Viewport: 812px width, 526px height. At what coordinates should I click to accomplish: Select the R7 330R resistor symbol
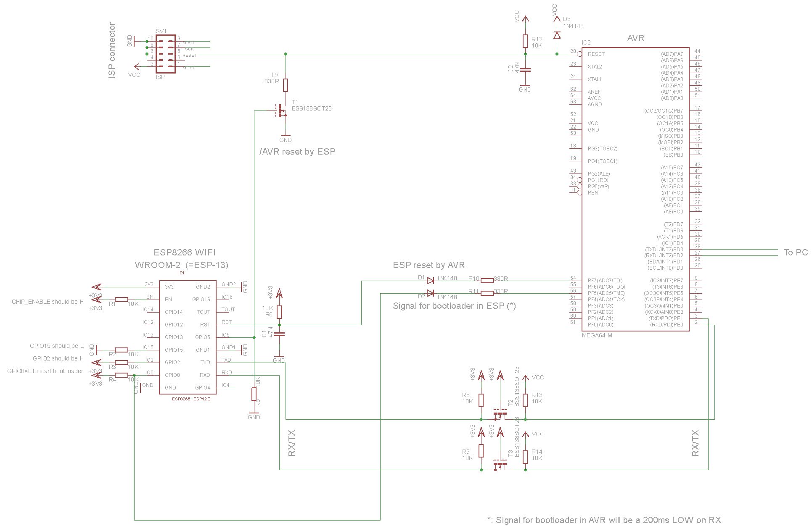[286, 85]
